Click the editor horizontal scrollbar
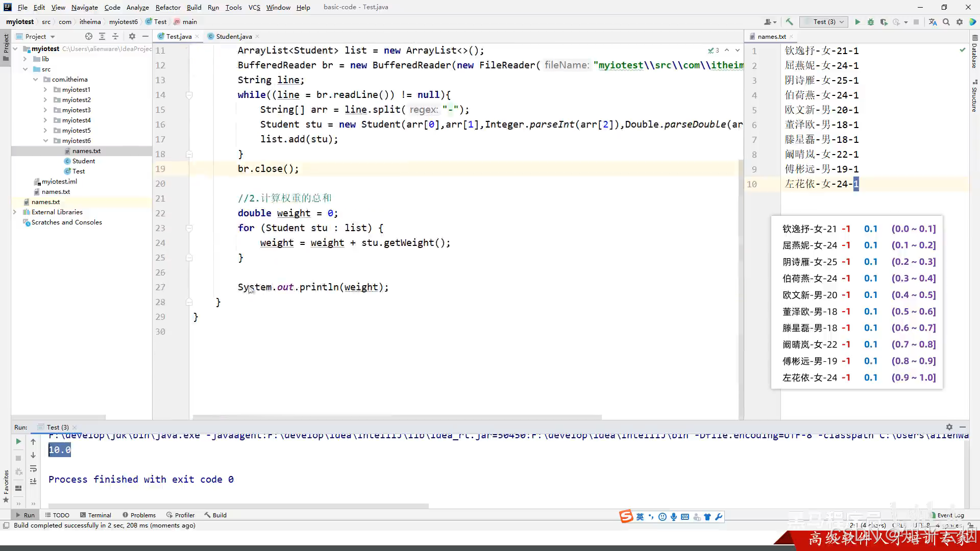Image resolution: width=980 pixels, height=551 pixels. click(397, 417)
